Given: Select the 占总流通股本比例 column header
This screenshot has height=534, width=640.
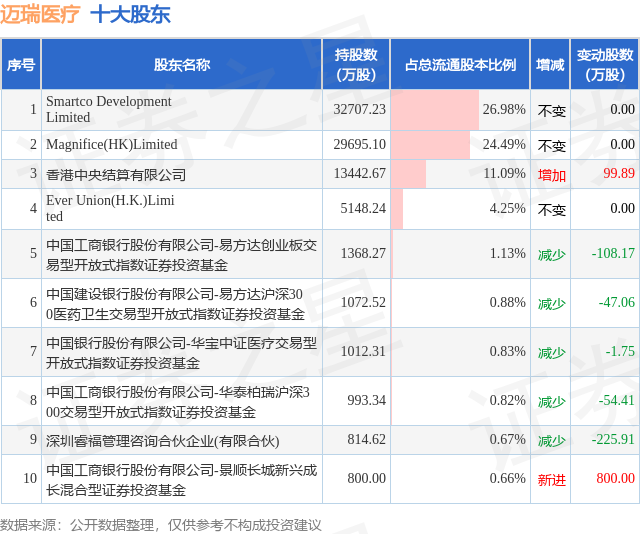Looking at the screenshot, I should (x=460, y=65).
